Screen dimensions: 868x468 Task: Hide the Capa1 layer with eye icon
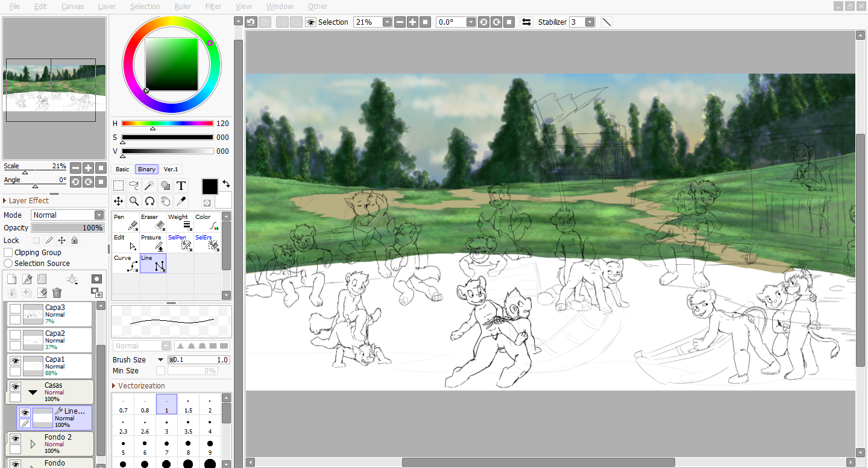point(15,361)
